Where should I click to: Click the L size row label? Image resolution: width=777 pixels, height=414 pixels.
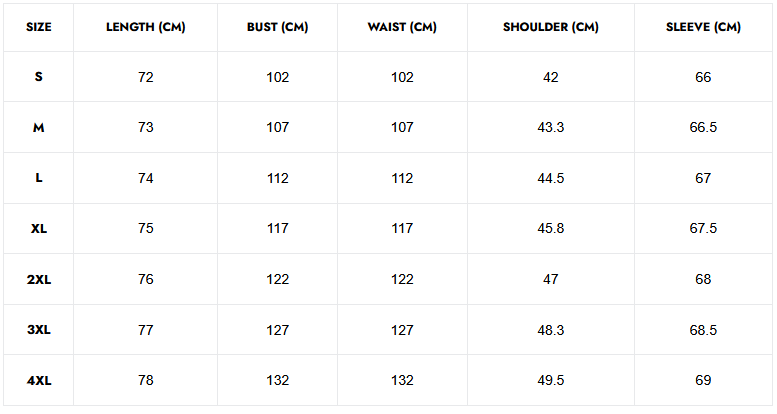[38, 178]
